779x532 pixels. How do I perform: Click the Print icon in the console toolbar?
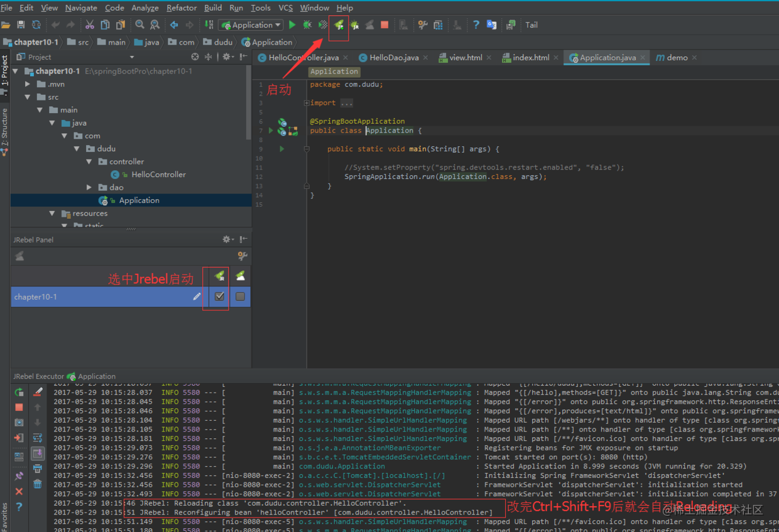[x=38, y=469]
